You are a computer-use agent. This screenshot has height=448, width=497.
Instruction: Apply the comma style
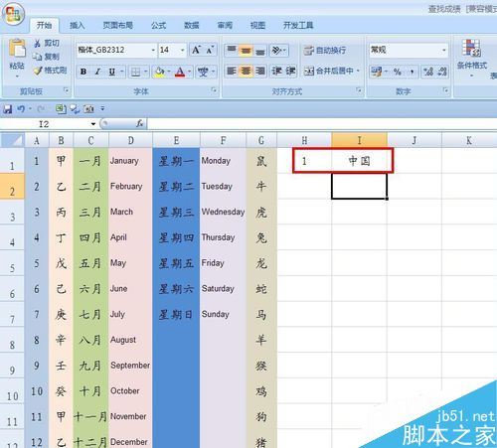coord(412,72)
